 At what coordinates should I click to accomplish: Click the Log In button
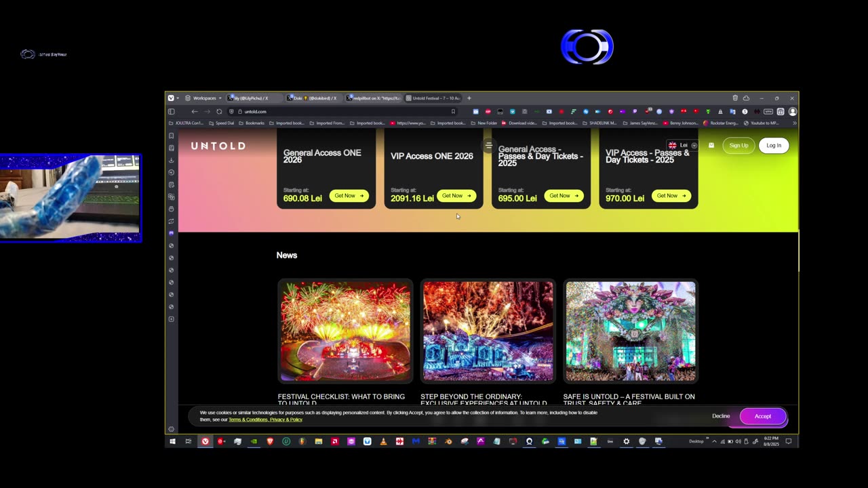coord(774,145)
